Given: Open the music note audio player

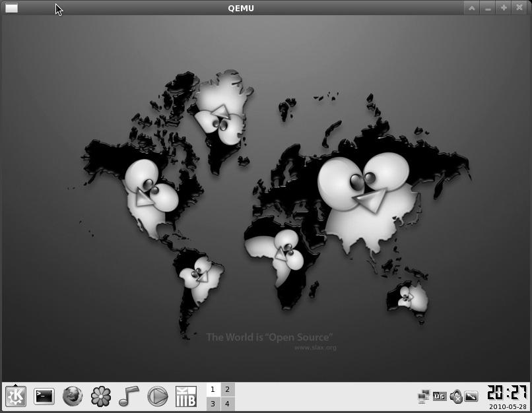Looking at the screenshot, I should [x=129, y=396].
